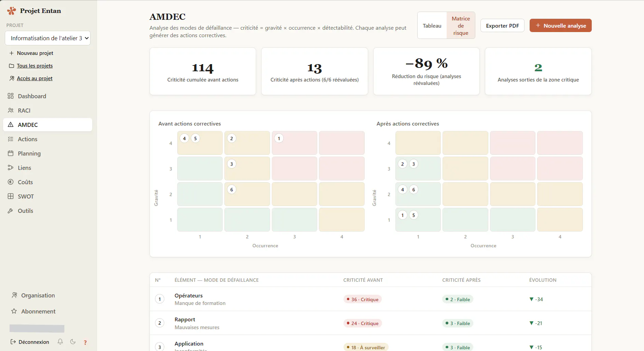Switch to Matrice de risque view
644x351 pixels.
[x=461, y=26]
